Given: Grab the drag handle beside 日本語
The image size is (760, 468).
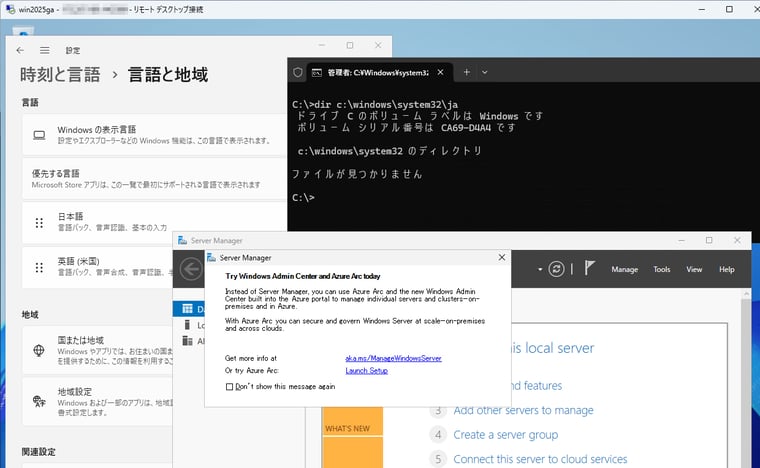Looking at the screenshot, I should pyautogui.click(x=39, y=223).
